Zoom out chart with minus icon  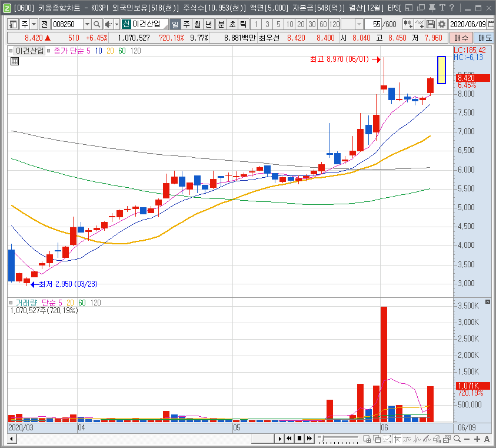coord(467,439)
